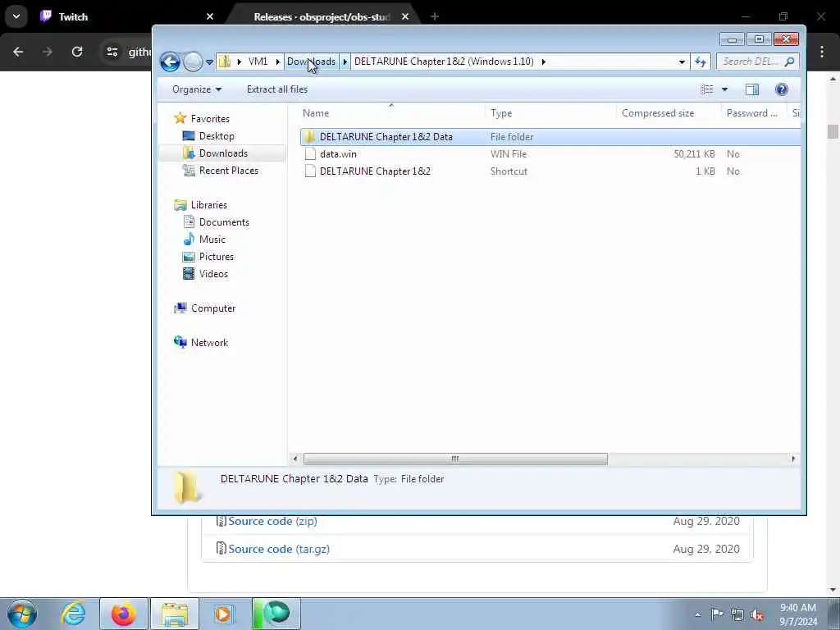Close the Twitch browser tab
The width and height of the screenshot is (840, 630).
pos(210,16)
